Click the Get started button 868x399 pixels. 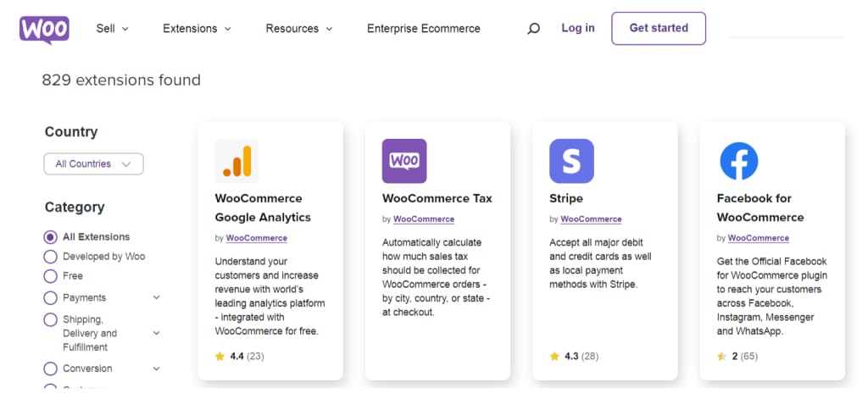659,28
